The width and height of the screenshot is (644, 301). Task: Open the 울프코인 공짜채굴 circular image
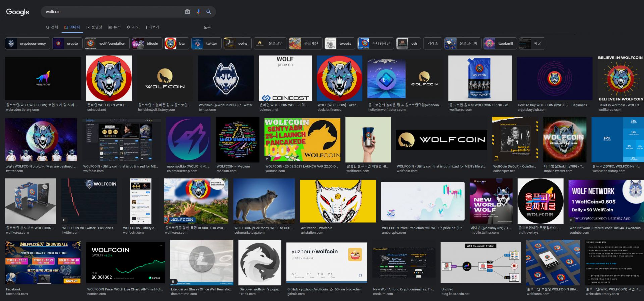pos(540,201)
